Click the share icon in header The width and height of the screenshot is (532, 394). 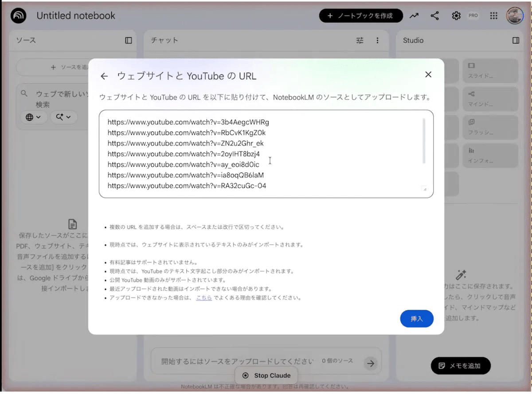point(435,16)
